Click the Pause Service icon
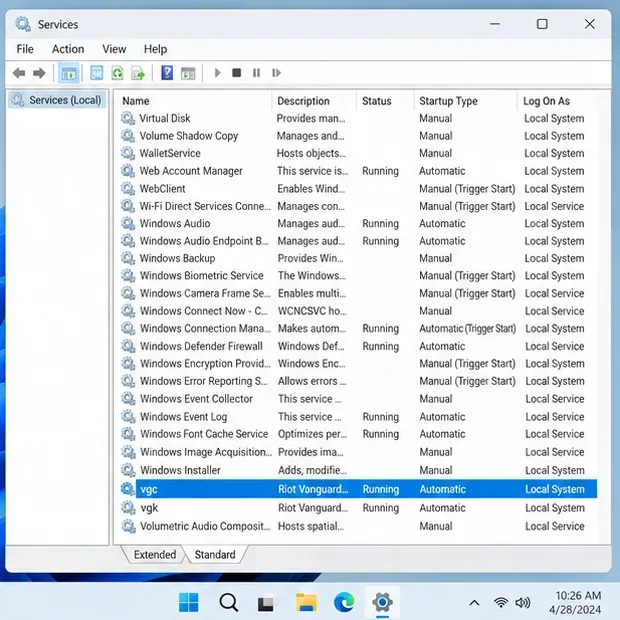 pyautogui.click(x=256, y=73)
